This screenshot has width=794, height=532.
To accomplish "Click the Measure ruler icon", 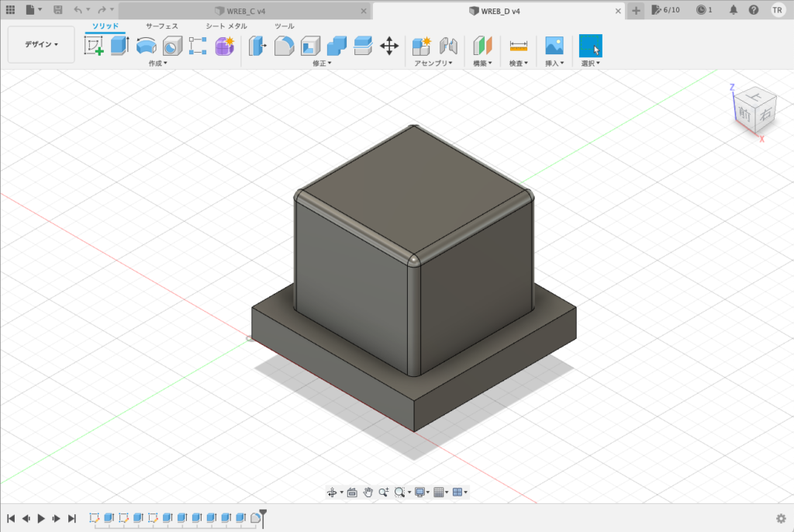I will pyautogui.click(x=519, y=46).
